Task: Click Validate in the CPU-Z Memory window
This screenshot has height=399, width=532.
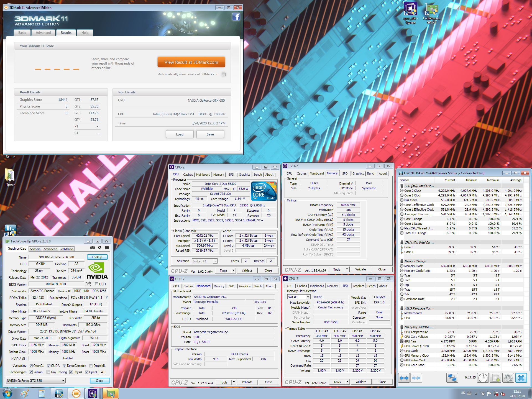Action: click(360, 269)
